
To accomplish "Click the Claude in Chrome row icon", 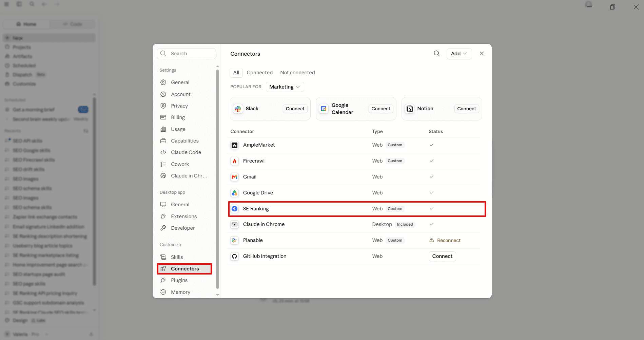I will (234, 224).
